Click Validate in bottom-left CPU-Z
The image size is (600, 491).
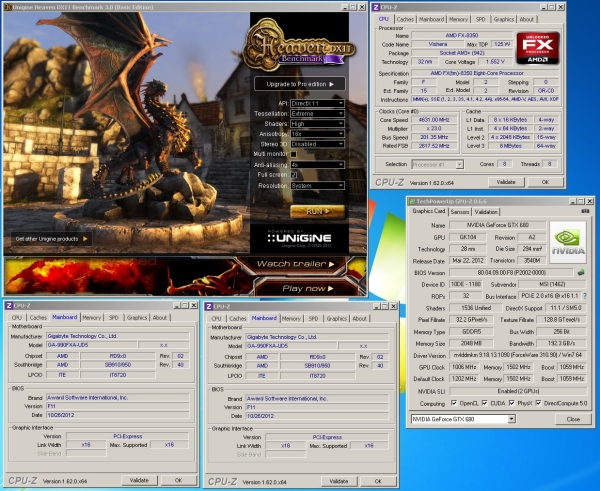[x=139, y=480]
